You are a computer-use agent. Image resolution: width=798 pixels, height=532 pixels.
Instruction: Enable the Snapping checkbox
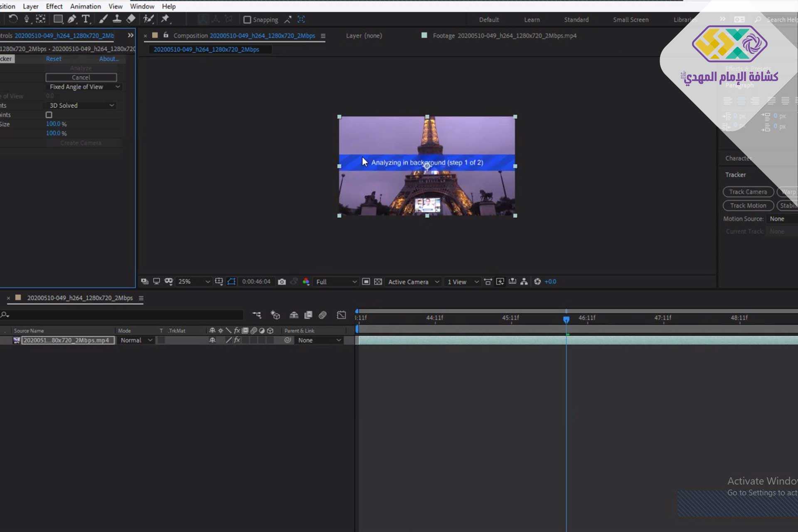tap(247, 20)
